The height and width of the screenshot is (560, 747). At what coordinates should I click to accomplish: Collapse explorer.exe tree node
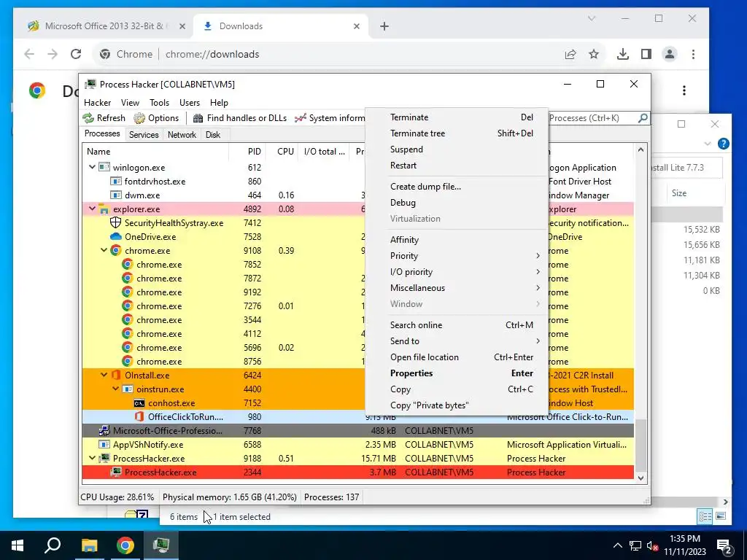[x=92, y=209]
